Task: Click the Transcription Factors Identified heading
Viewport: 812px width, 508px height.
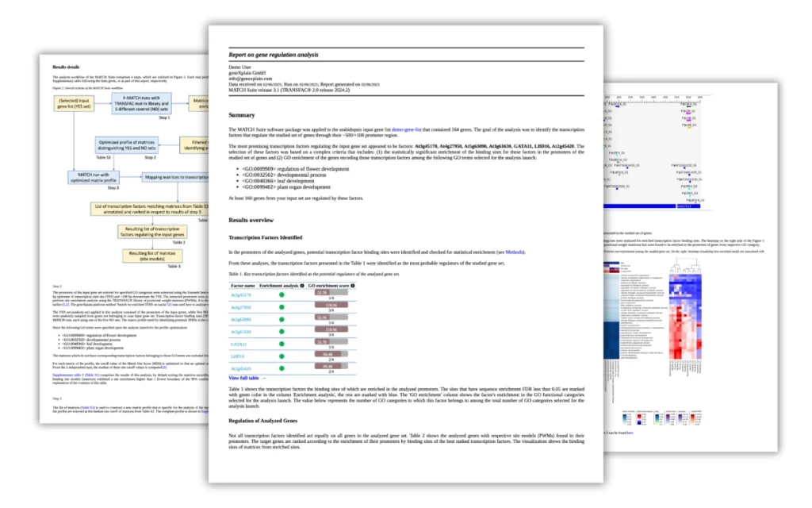Action: pos(265,237)
